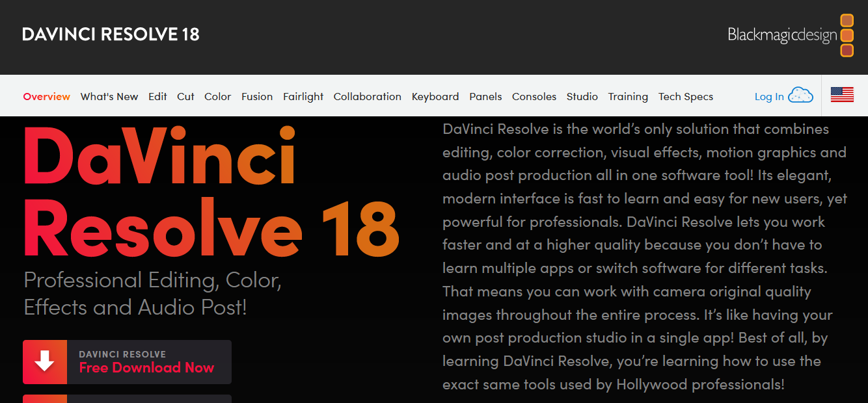Screen dimensions: 868x403
Task: Go to the Edit page
Action: point(157,96)
